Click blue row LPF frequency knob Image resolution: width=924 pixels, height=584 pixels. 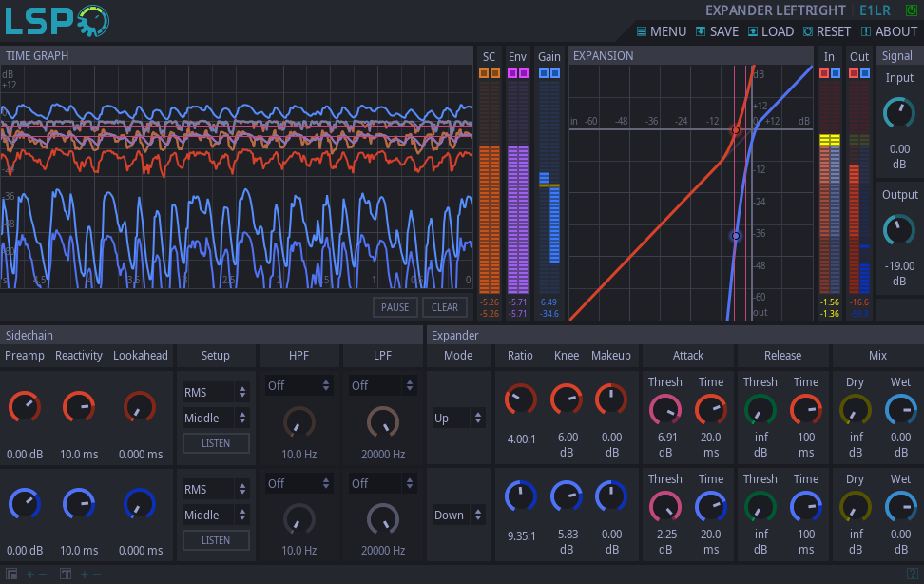(x=383, y=519)
